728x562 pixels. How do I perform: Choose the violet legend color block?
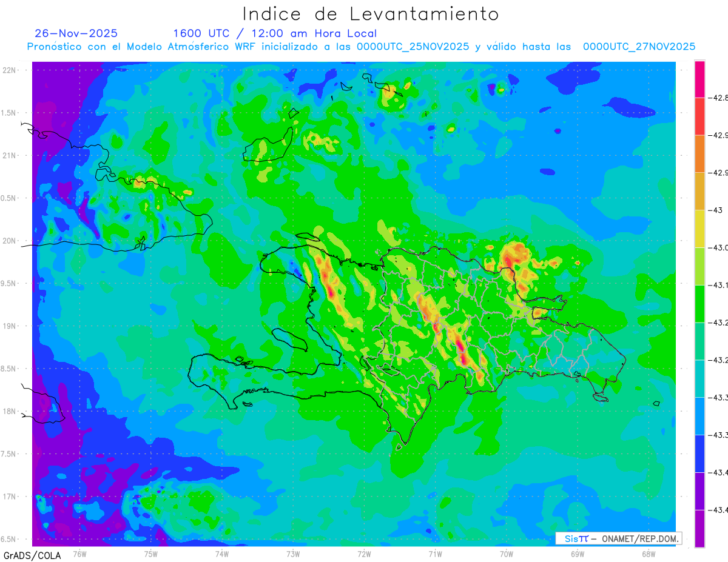click(699, 492)
